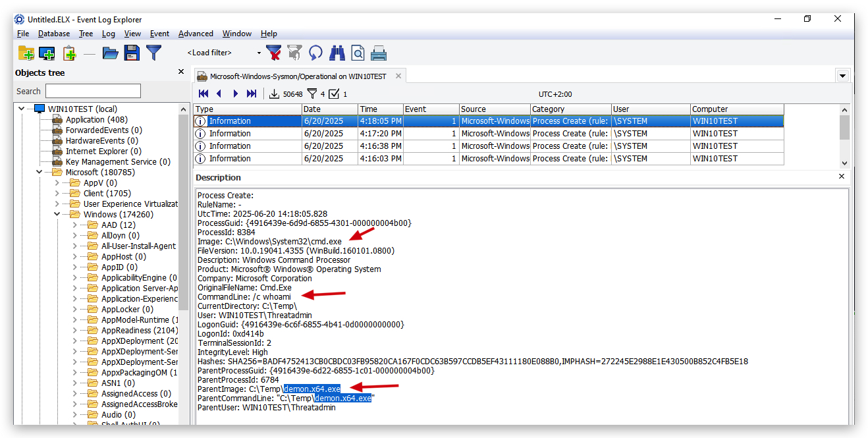Sort events by the Date column header

pos(330,109)
